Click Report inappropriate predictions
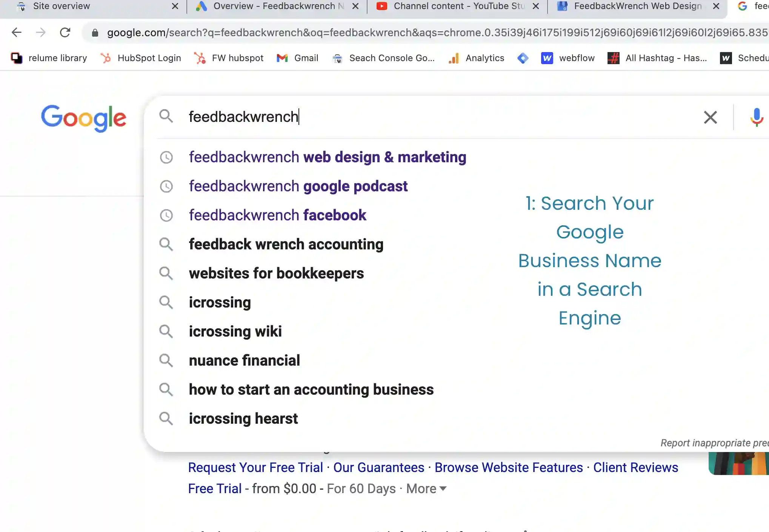Screen dimensions: 769x532 [714, 443]
